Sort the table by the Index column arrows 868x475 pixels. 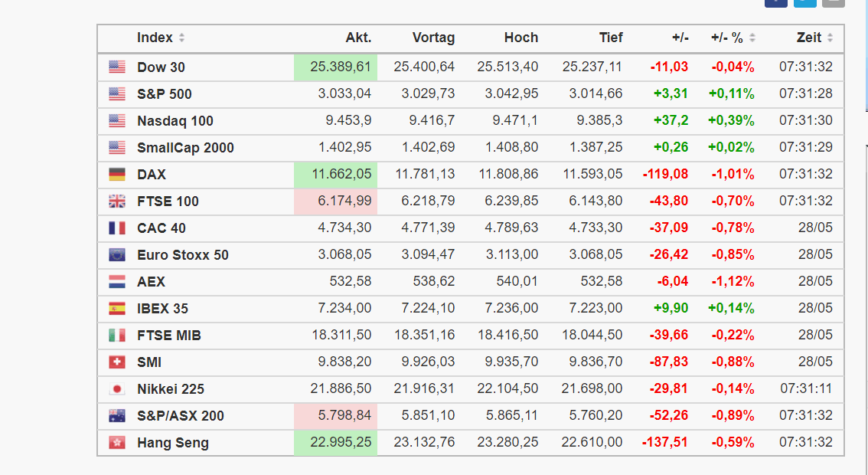(181, 38)
